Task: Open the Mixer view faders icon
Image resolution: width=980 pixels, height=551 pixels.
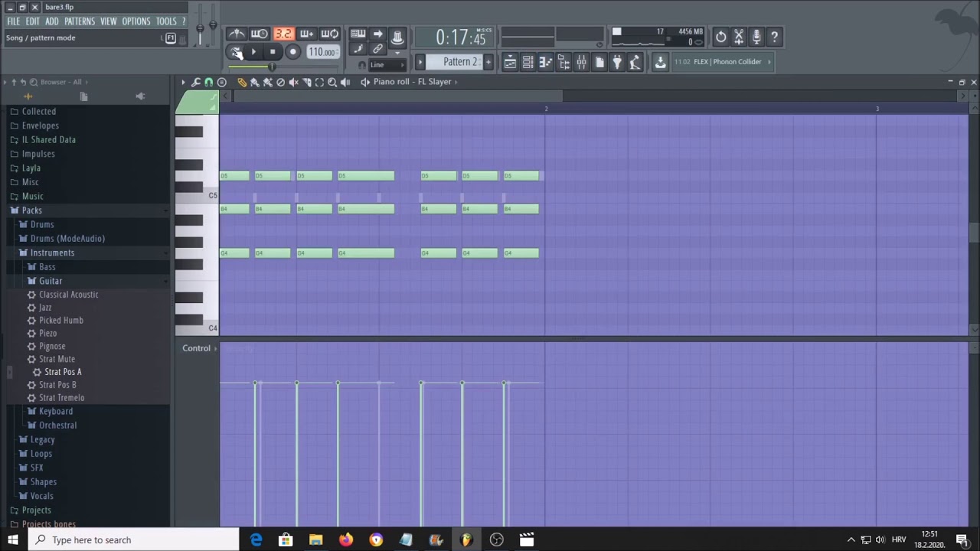Action: click(582, 62)
